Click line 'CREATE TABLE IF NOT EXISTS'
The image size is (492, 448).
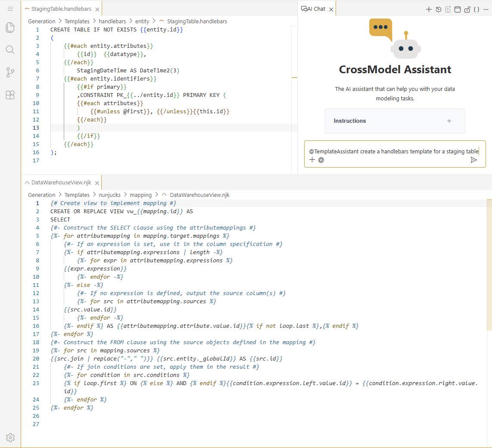116,29
